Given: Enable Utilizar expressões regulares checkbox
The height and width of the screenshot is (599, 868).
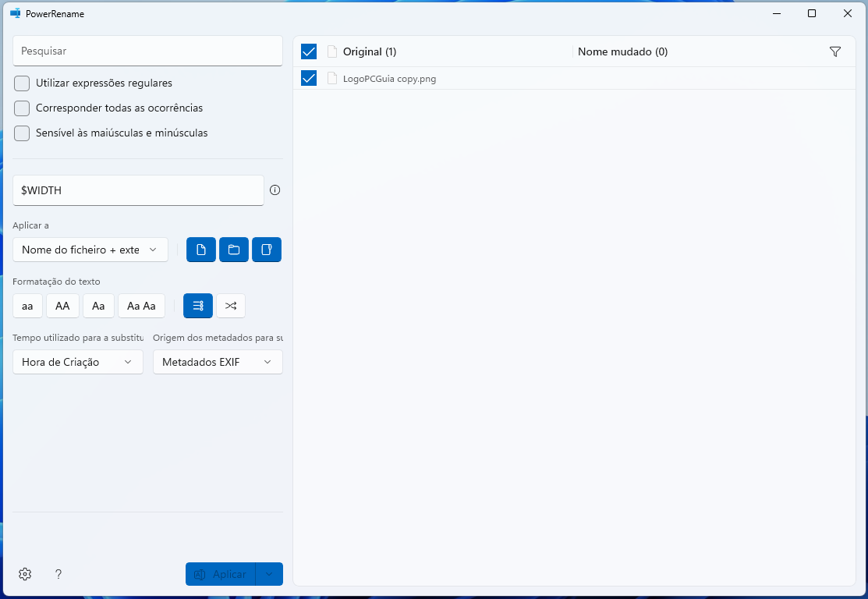Looking at the screenshot, I should tap(23, 83).
